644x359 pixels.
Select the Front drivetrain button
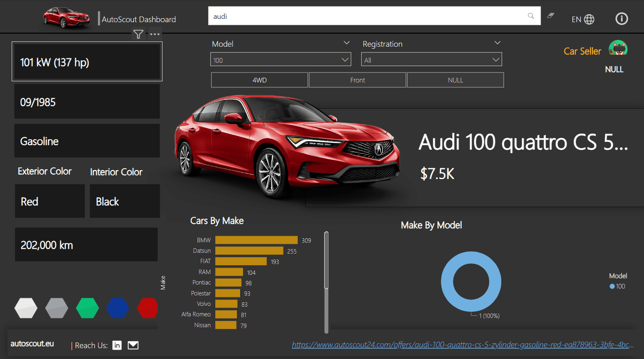coord(358,80)
